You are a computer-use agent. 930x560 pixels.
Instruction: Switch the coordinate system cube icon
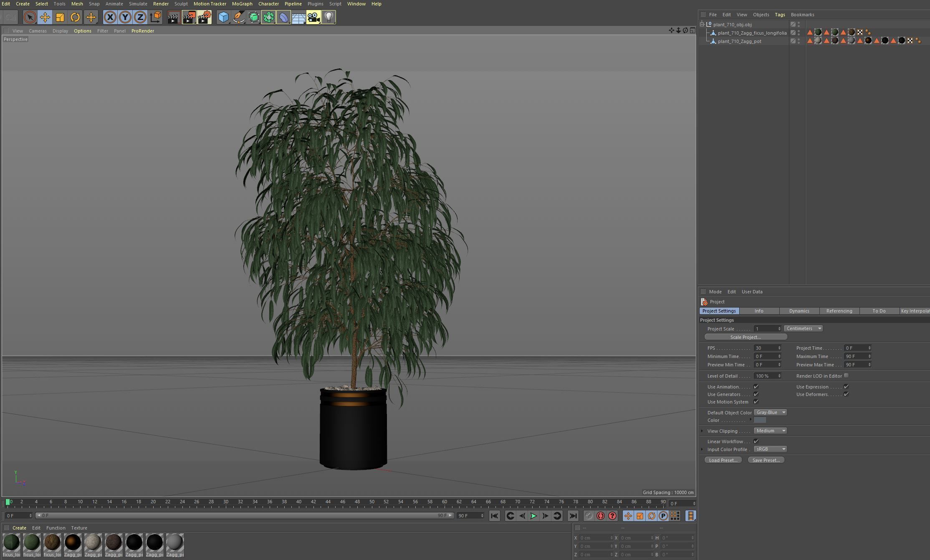pyautogui.click(x=155, y=17)
